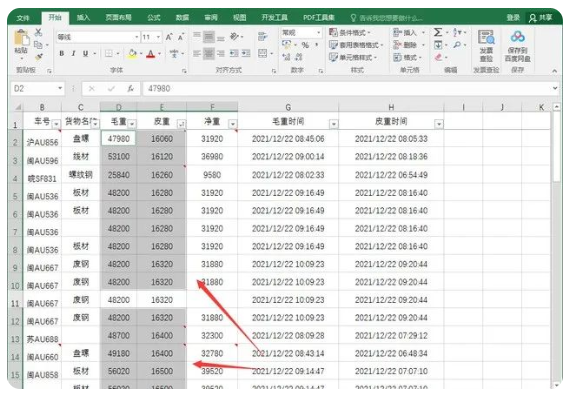Viewport: 573px width, 405px height.
Task: Toggle Bottom Align in alignment group
Action: pos(221,37)
